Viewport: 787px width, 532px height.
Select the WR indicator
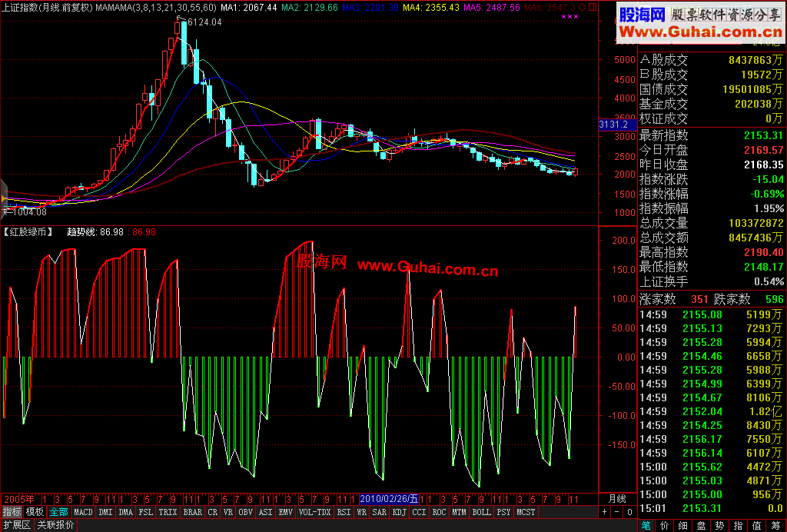pos(361,512)
